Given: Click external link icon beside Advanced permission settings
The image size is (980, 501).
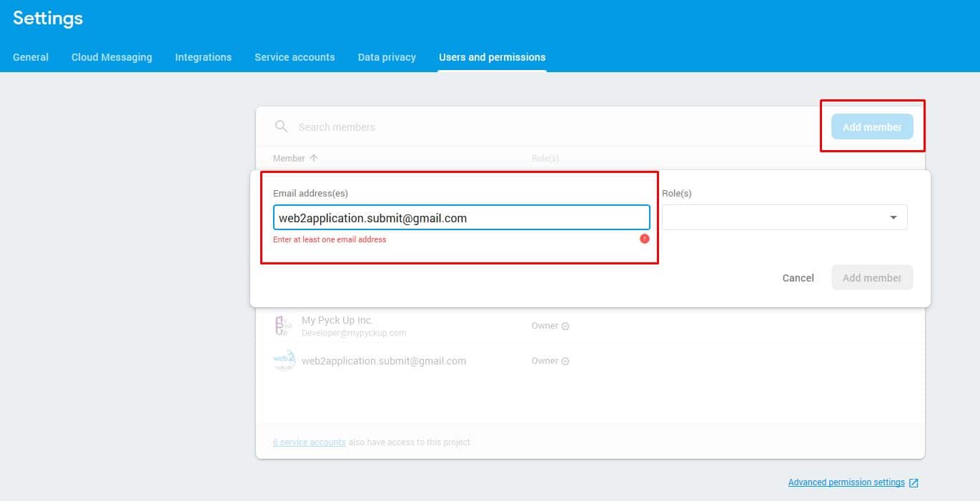Looking at the screenshot, I should click(x=914, y=483).
